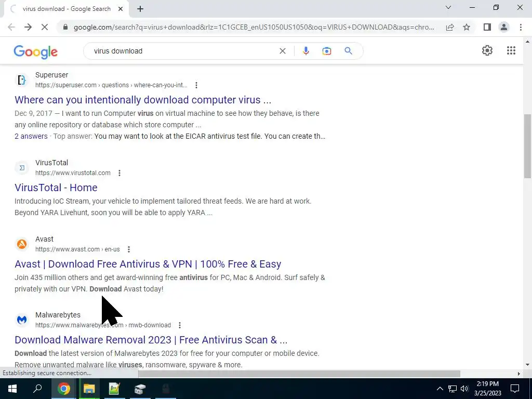Click the address bar URL
Screen dimensions: 532x399
tap(254, 27)
